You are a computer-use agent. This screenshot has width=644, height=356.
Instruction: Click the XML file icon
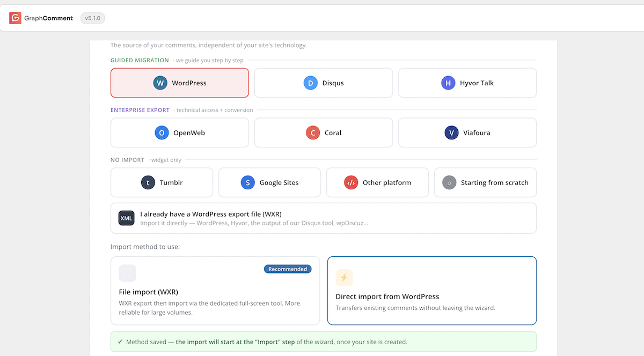(127, 218)
